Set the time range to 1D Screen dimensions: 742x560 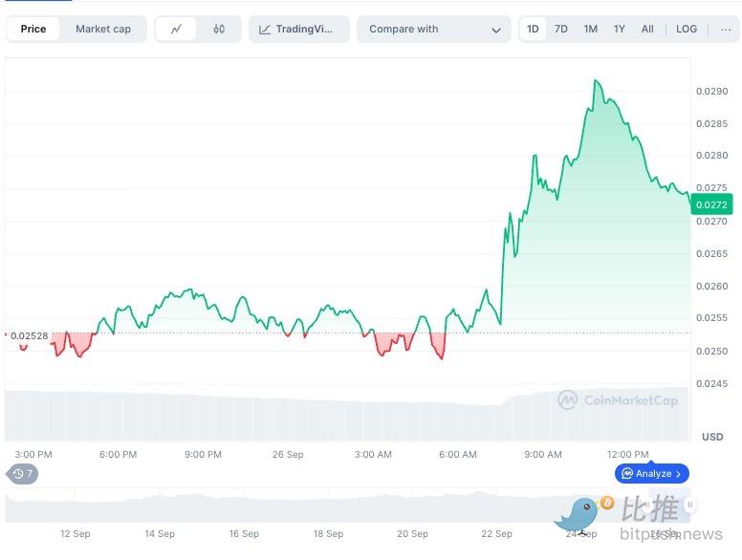click(x=533, y=29)
